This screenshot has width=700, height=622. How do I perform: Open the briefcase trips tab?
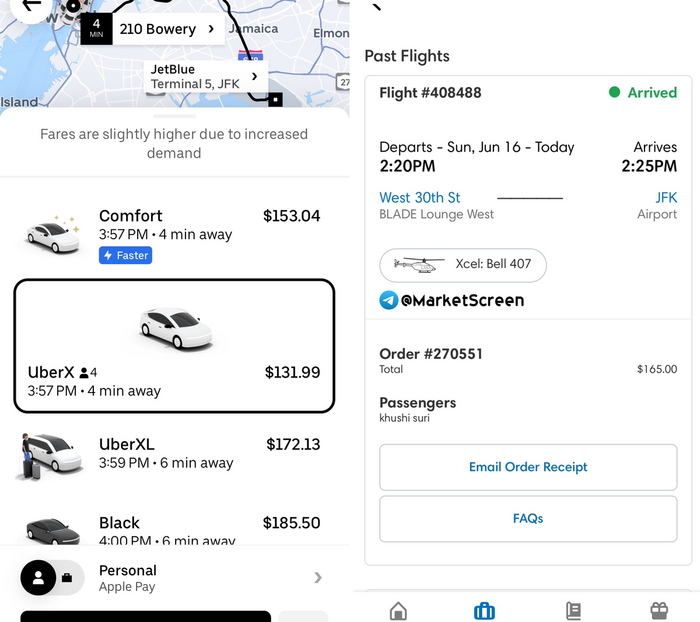point(485,610)
